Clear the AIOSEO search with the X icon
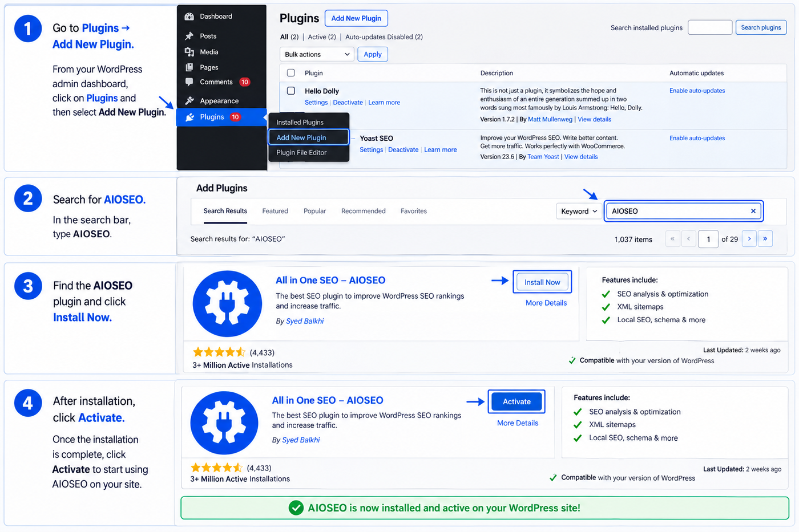This screenshot has width=799, height=532. (x=753, y=211)
